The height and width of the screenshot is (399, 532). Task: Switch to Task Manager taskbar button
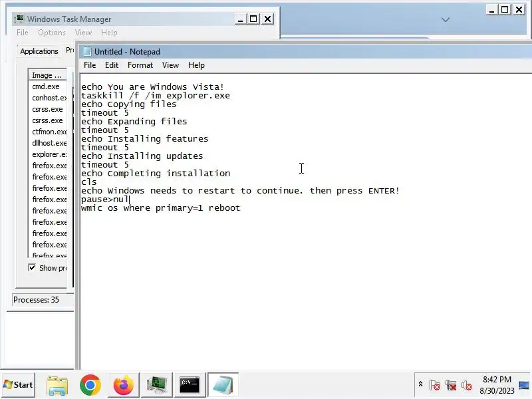[x=156, y=386]
